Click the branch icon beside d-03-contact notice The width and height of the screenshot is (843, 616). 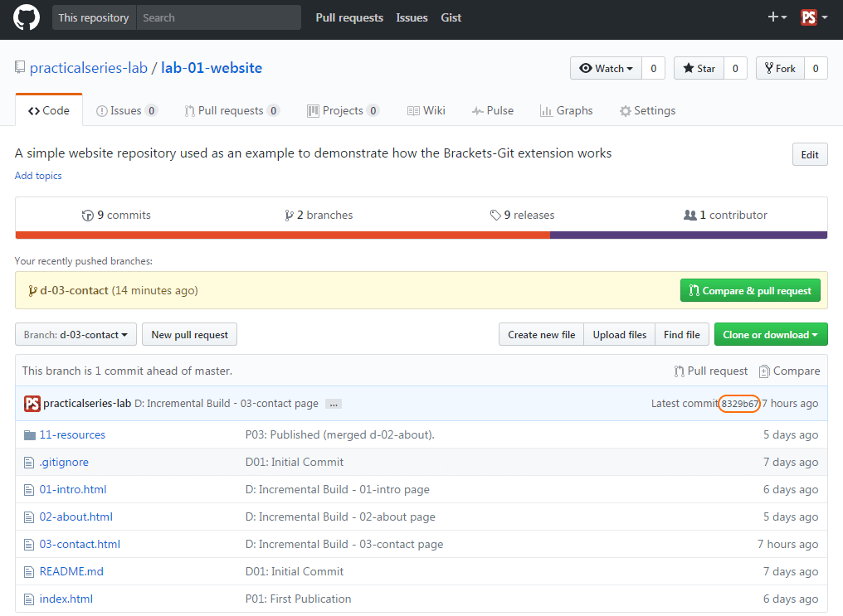[x=33, y=290]
